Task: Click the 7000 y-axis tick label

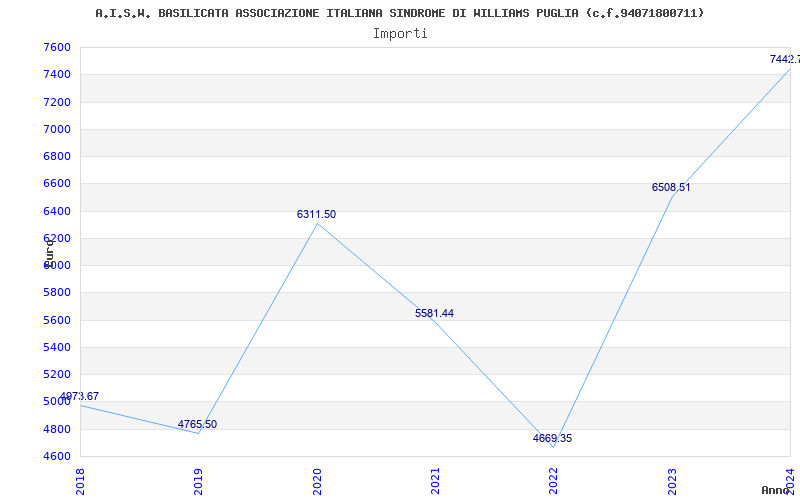Action: (57, 130)
